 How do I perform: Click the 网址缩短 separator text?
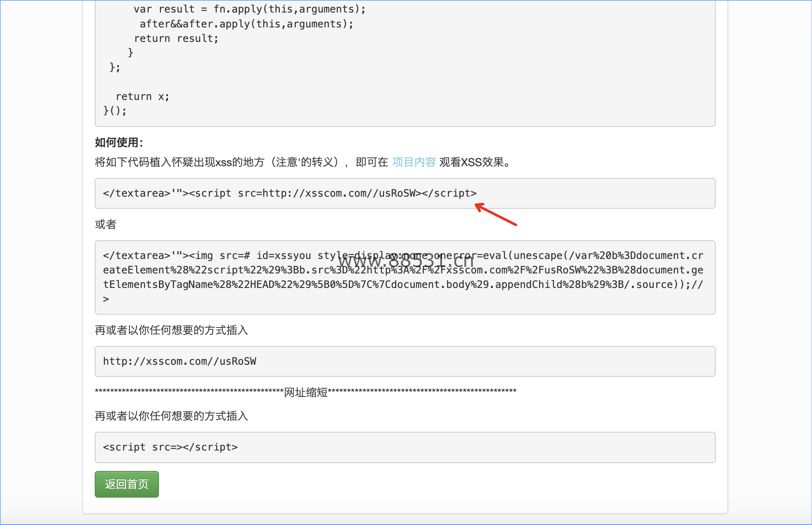pyautogui.click(x=306, y=392)
